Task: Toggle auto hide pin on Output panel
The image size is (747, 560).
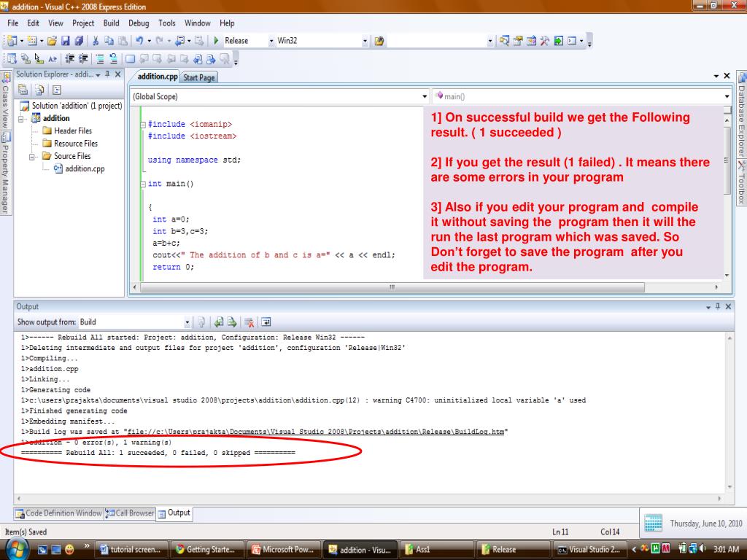Action: [x=718, y=307]
